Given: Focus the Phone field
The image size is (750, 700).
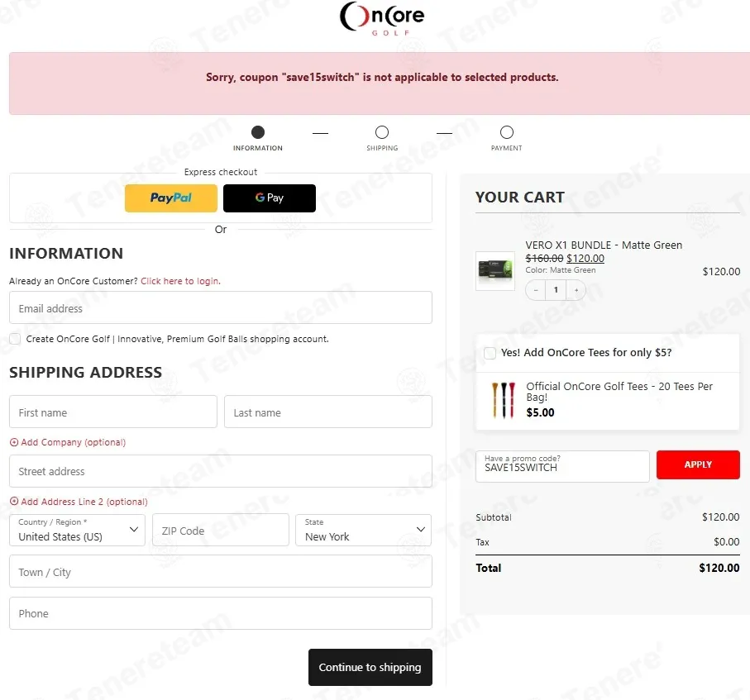Looking at the screenshot, I should (x=221, y=613).
